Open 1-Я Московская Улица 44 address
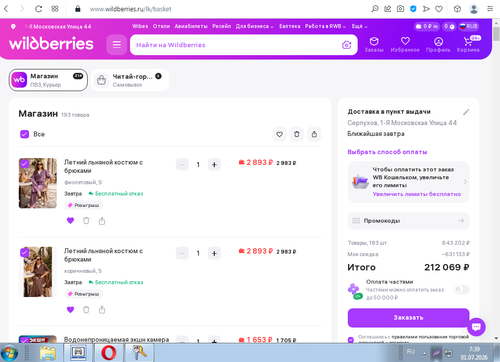500x362 pixels. click(x=57, y=26)
